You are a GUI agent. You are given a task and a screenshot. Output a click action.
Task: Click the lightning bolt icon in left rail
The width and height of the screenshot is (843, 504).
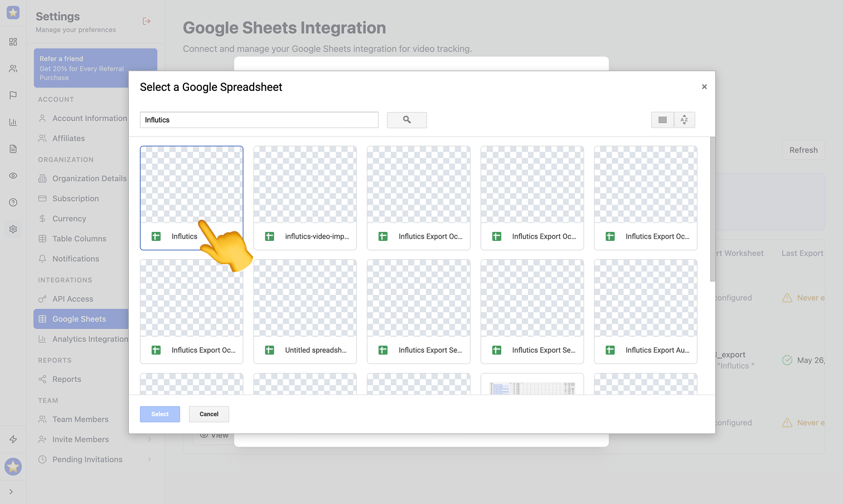(13, 439)
